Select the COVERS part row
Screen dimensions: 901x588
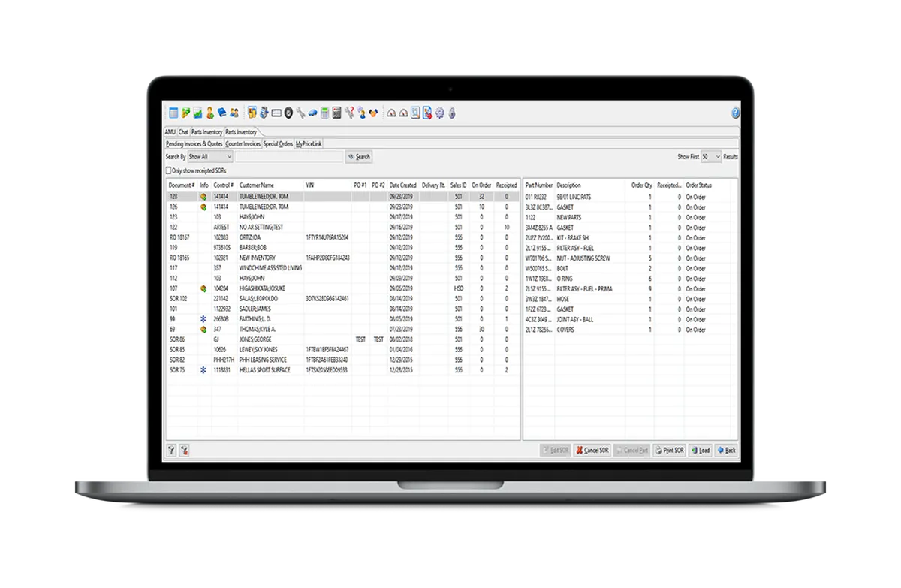click(630, 330)
